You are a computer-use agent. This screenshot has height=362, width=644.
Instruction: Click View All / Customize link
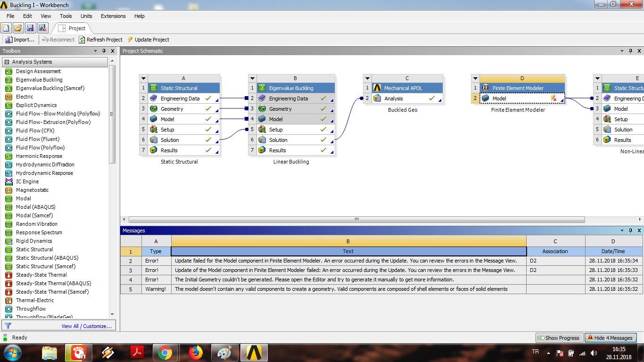pos(86,326)
